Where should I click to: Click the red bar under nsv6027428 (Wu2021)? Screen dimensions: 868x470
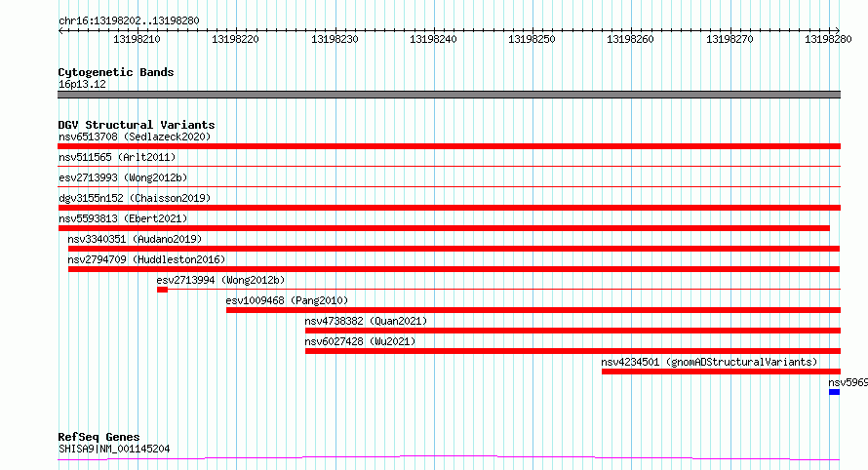[x=572, y=351]
